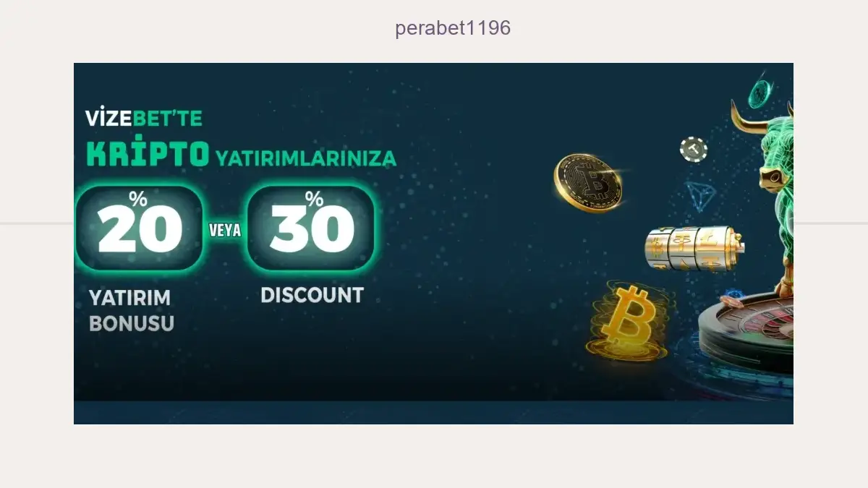The height and width of the screenshot is (488, 868).
Task: Click the blue diamond outline icon
Action: click(x=699, y=195)
